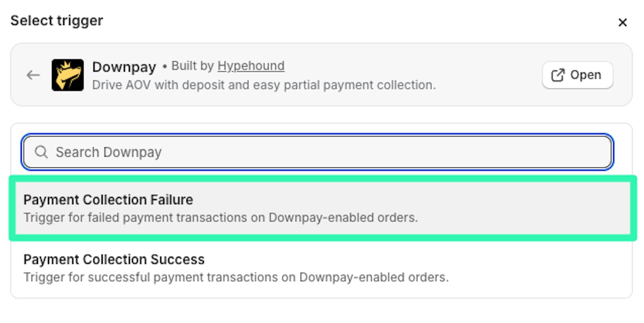Click the Built by text

point(192,66)
